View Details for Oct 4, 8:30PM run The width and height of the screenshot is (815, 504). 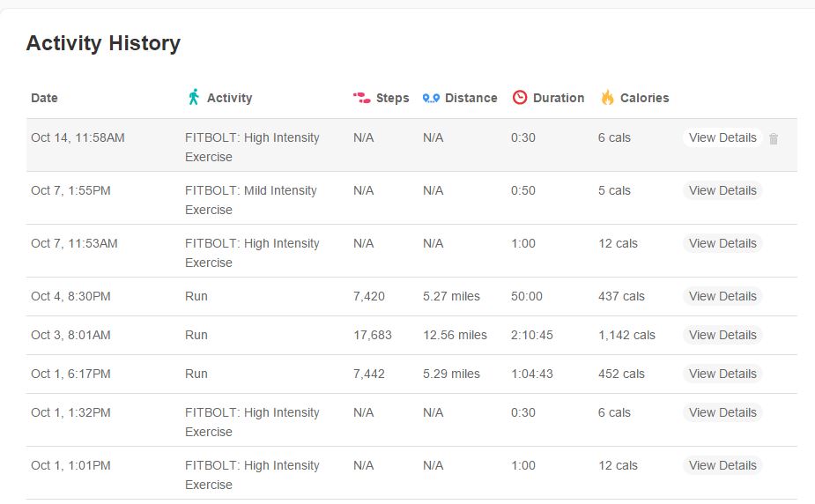722,297
